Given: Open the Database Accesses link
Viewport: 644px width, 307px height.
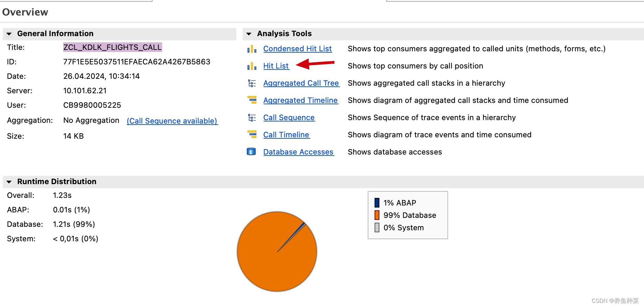Looking at the screenshot, I should point(299,152).
